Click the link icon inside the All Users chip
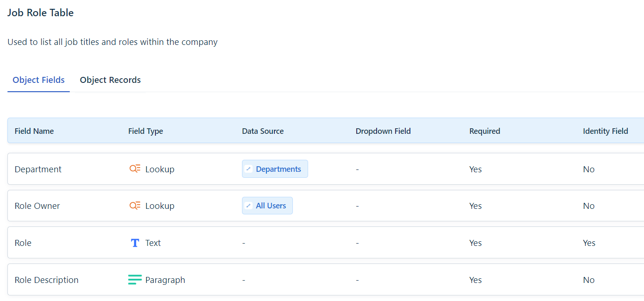644x301 pixels. point(248,206)
